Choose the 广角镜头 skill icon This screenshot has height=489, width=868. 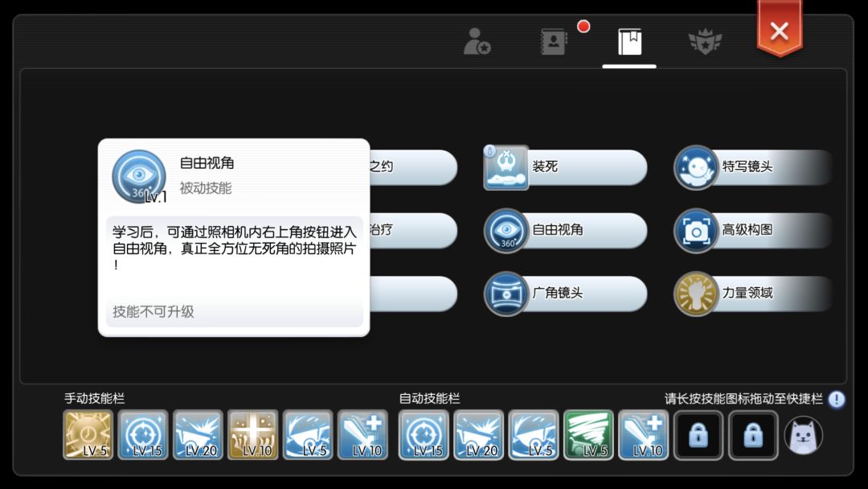coord(506,294)
